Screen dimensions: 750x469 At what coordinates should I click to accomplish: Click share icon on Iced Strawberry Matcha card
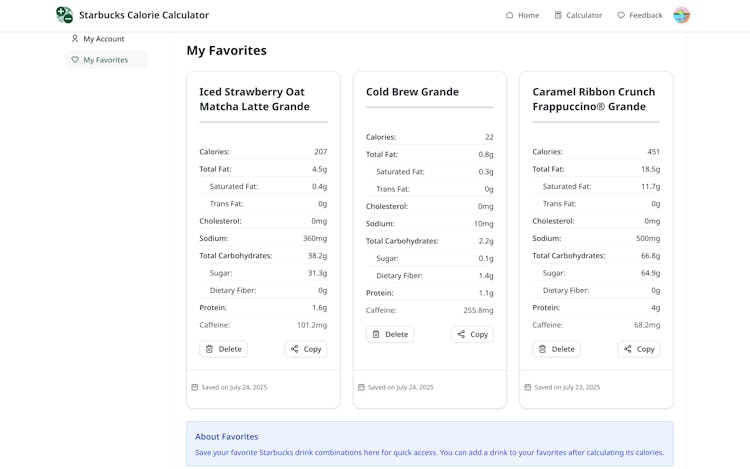pyautogui.click(x=295, y=349)
